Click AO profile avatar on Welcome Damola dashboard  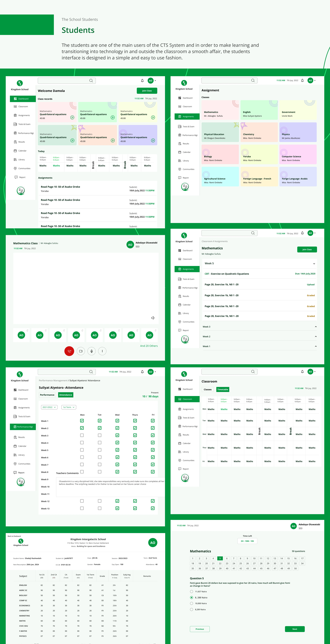150,80
